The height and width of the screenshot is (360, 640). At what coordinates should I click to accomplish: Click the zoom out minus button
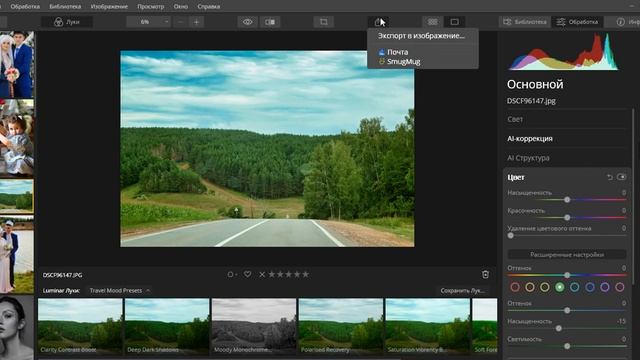click(x=180, y=22)
